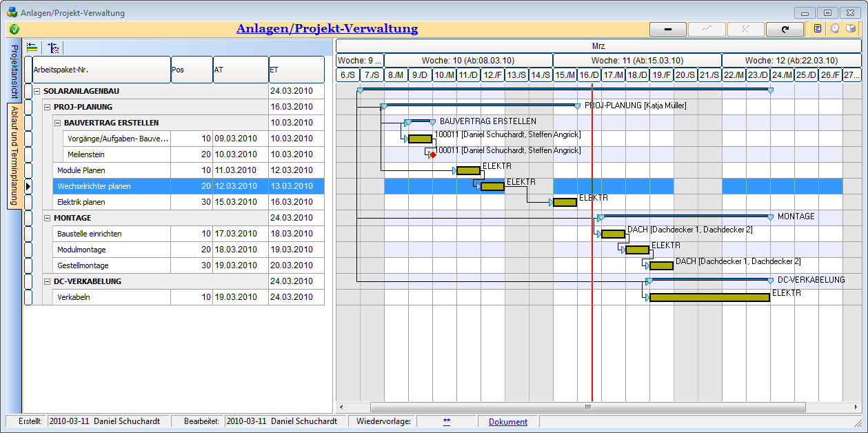Open the yellow notes document icon
Screen dimensions: 868x433
(818, 29)
